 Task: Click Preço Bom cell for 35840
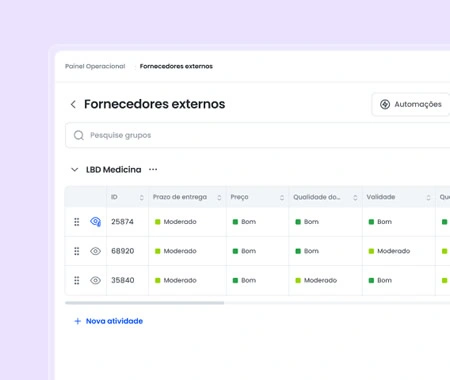(258, 280)
